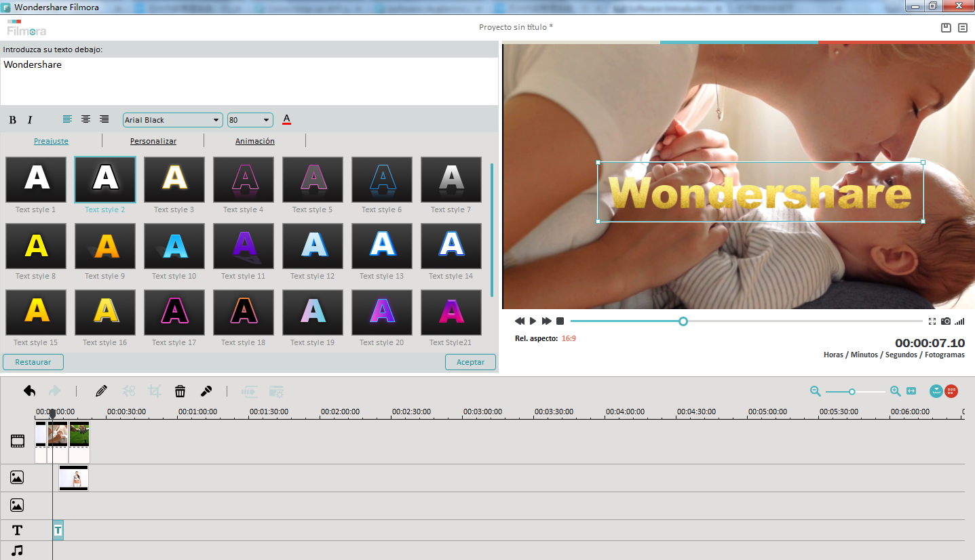975x560 pixels.
Task: Choose Text style 4 preset
Action: point(244,180)
